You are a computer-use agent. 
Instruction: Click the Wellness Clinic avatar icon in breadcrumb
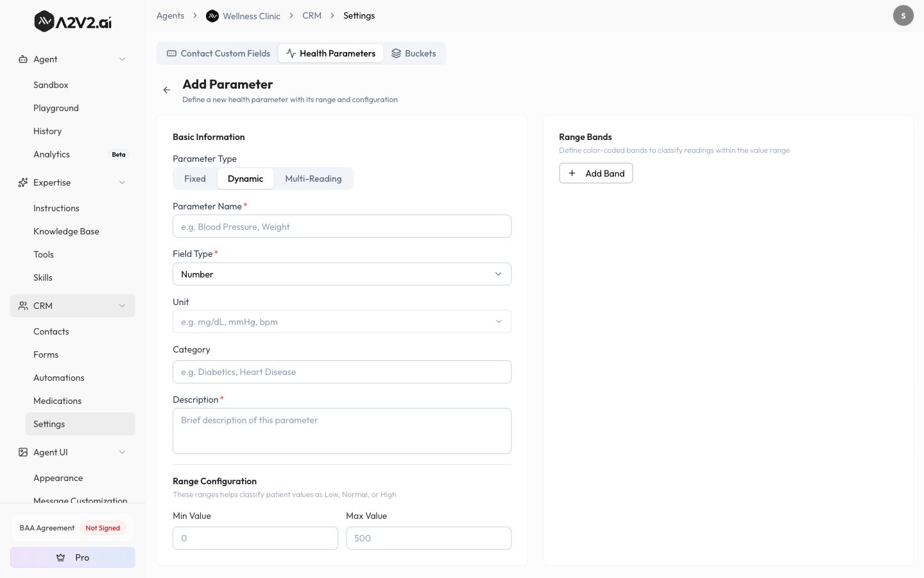(212, 16)
